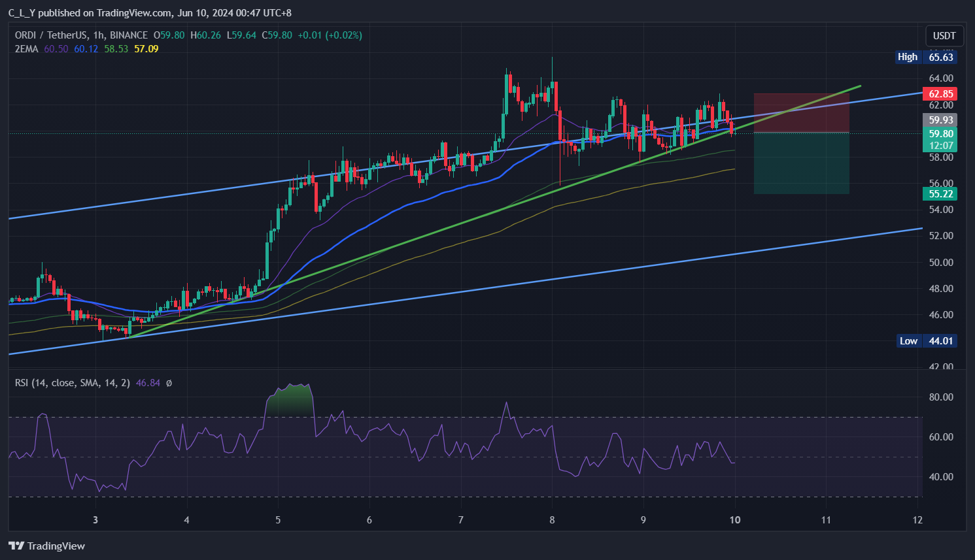Click the EMA value 60.50 in purple
The width and height of the screenshot is (975, 560).
56,49
